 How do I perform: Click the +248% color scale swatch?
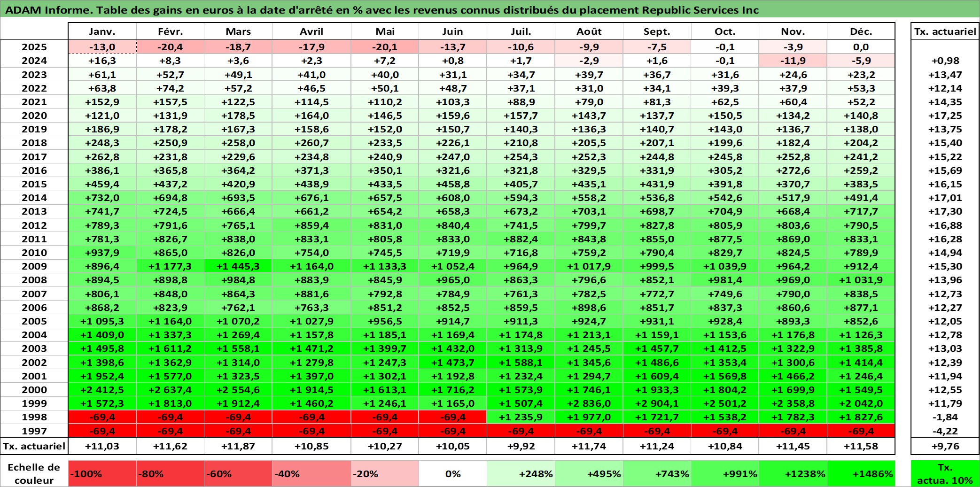click(x=521, y=473)
